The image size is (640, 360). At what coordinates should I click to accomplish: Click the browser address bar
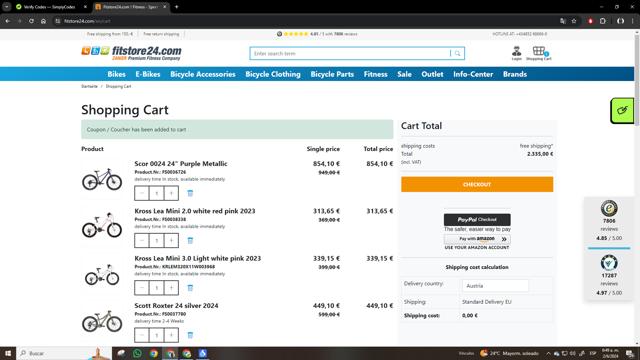[306, 21]
